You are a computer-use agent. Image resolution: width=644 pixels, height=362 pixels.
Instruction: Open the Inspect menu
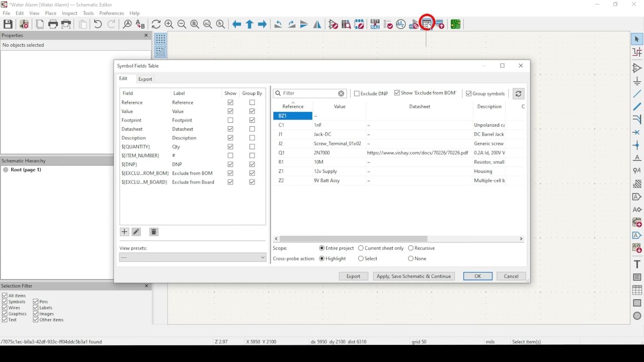point(69,13)
